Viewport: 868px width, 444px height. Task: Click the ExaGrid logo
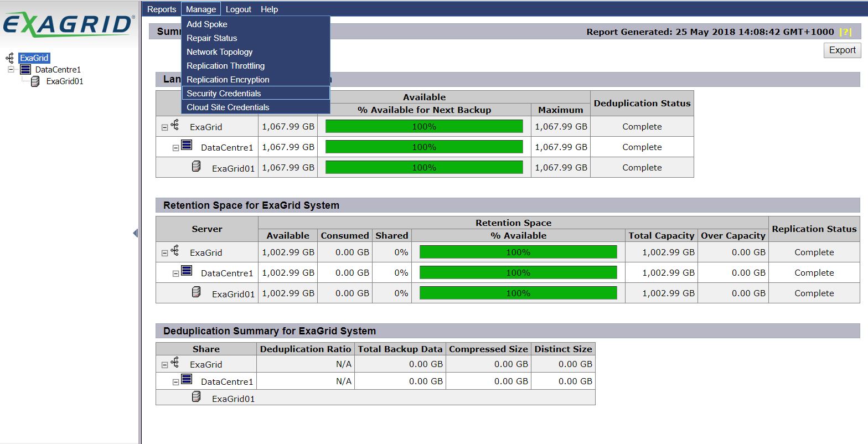pos(69,24)
